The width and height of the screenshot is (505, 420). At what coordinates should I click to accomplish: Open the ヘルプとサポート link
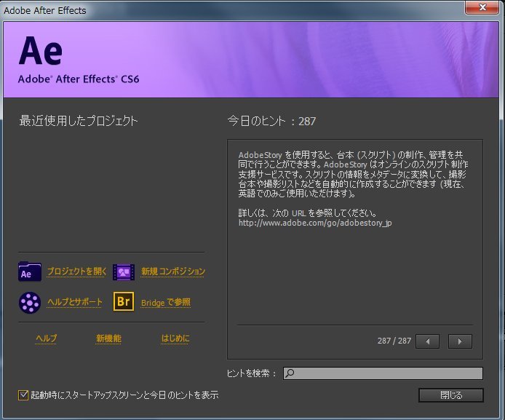(x=75, y=302)
